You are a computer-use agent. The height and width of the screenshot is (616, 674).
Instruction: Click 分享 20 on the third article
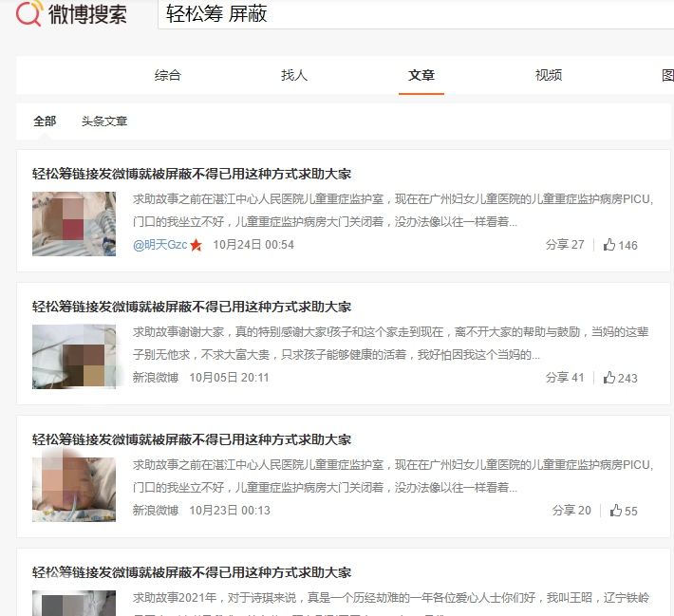571,511
